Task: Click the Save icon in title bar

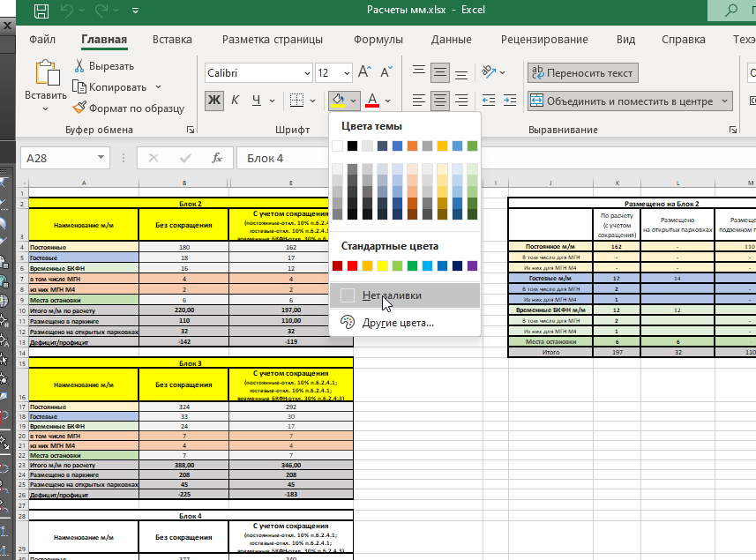Action: pos(41,11)
